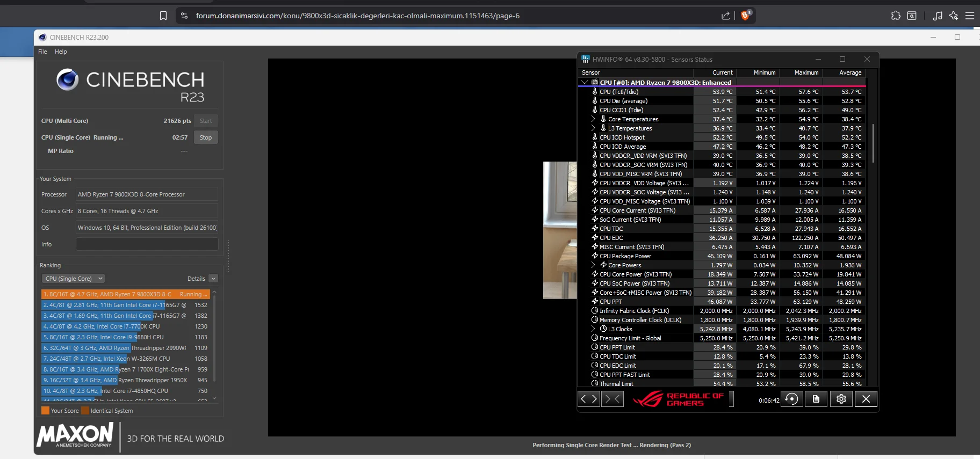Expand the L3 Clocks sensor row
The height and width of the screenshot is (459, 980).
pyautogui.click(x=593, y=329)
